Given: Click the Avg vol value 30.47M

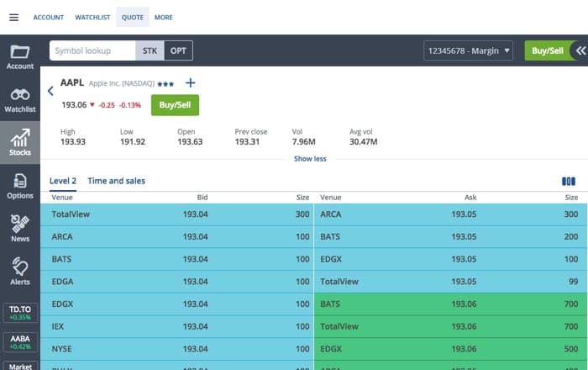Looking at the screenshot, I should pos(364,142).
